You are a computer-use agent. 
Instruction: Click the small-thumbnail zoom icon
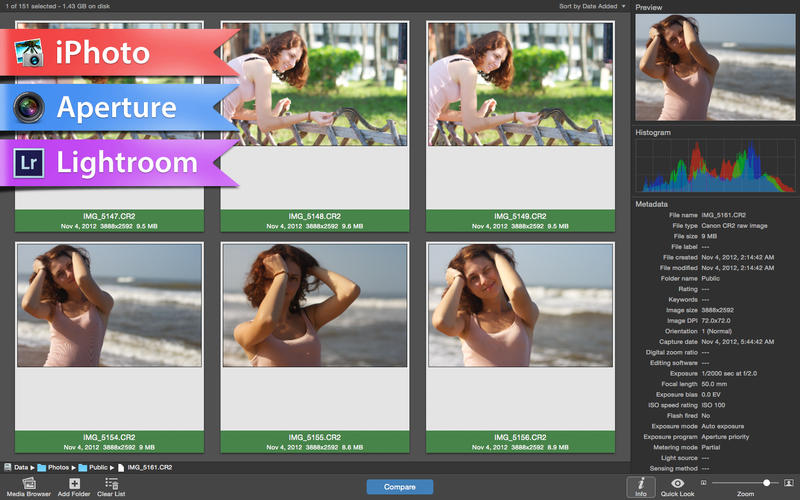(703, 483)
